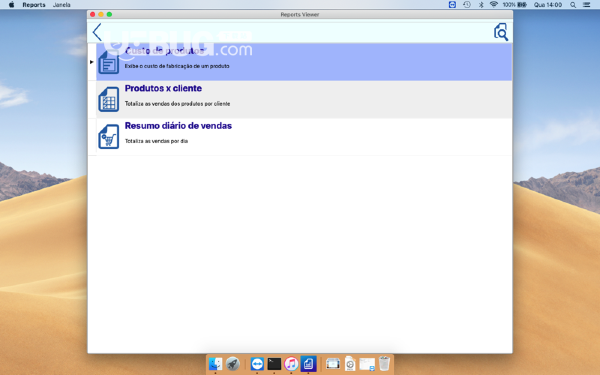Open Launchpad from the Dock

(x=233, y=364)
